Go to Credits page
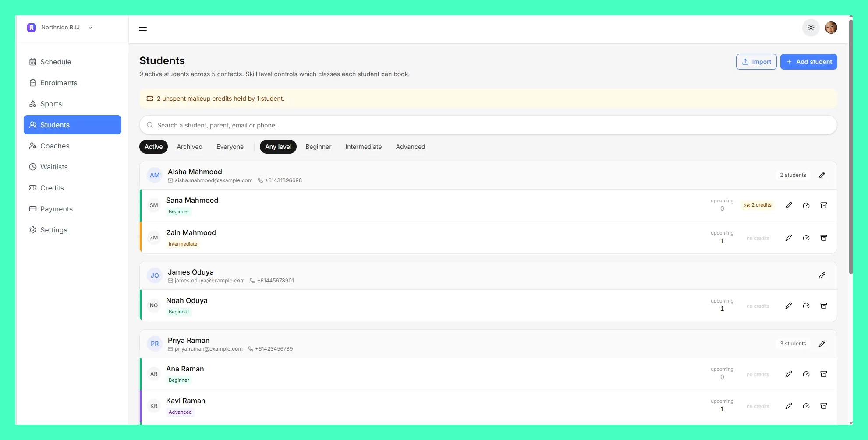868x440 pixels. pyautogui.click(x=72, y=188)
